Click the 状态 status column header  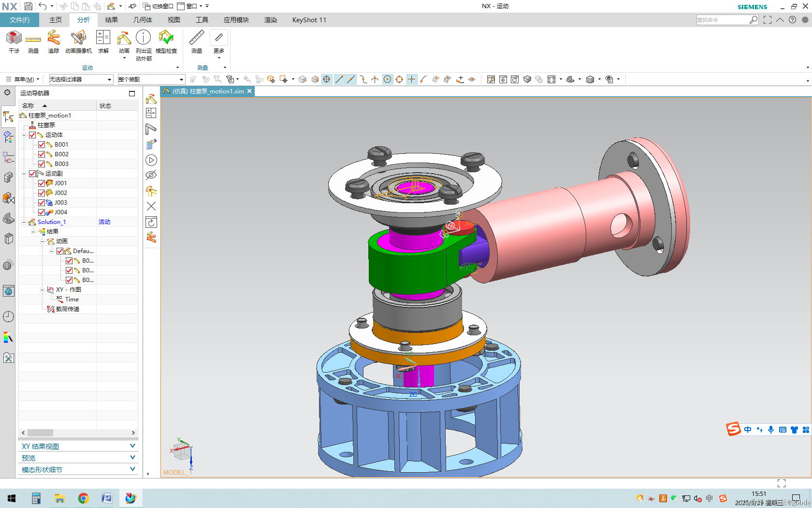pos(117,105)
